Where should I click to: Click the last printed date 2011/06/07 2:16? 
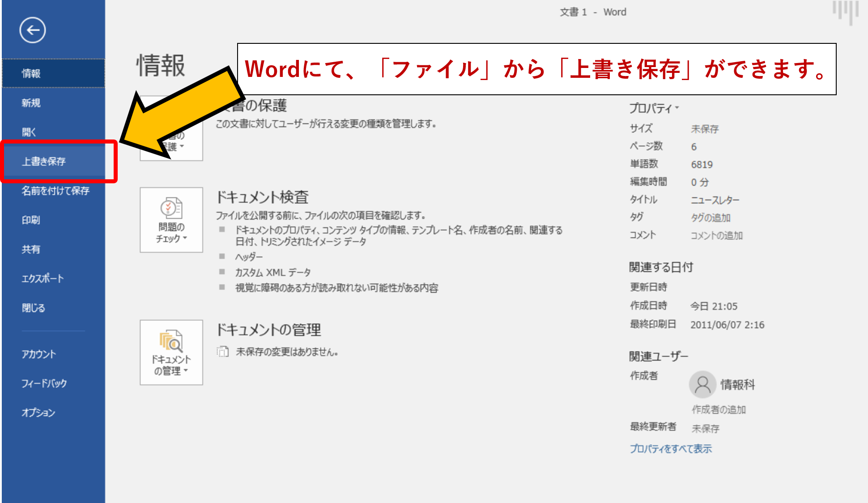tap(727, 325)
